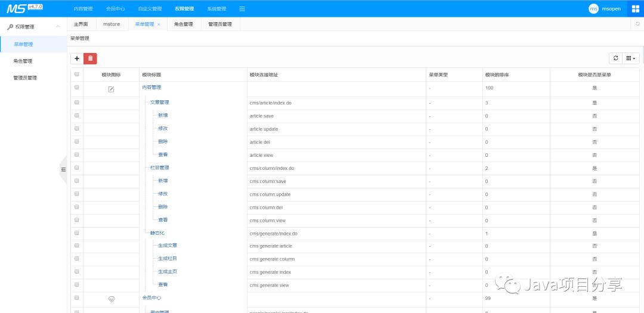Click the MS v4.7.0 logo

(24, 8)
